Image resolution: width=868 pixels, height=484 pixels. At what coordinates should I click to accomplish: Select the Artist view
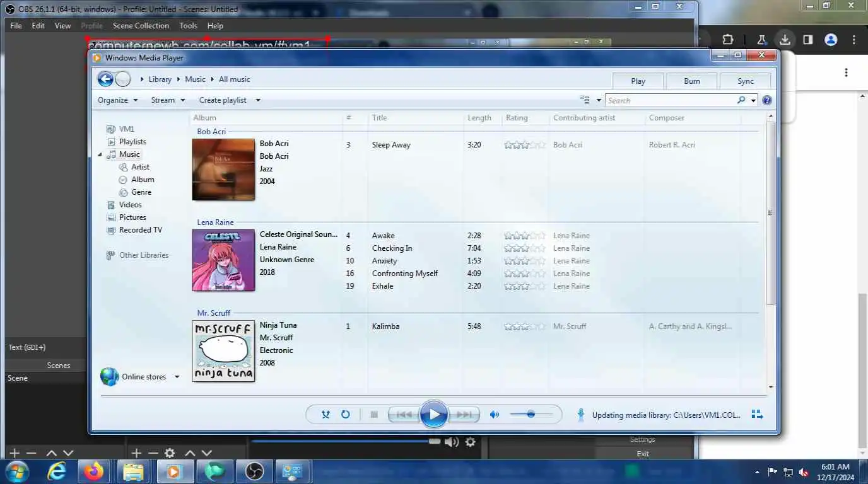(140, 167)
